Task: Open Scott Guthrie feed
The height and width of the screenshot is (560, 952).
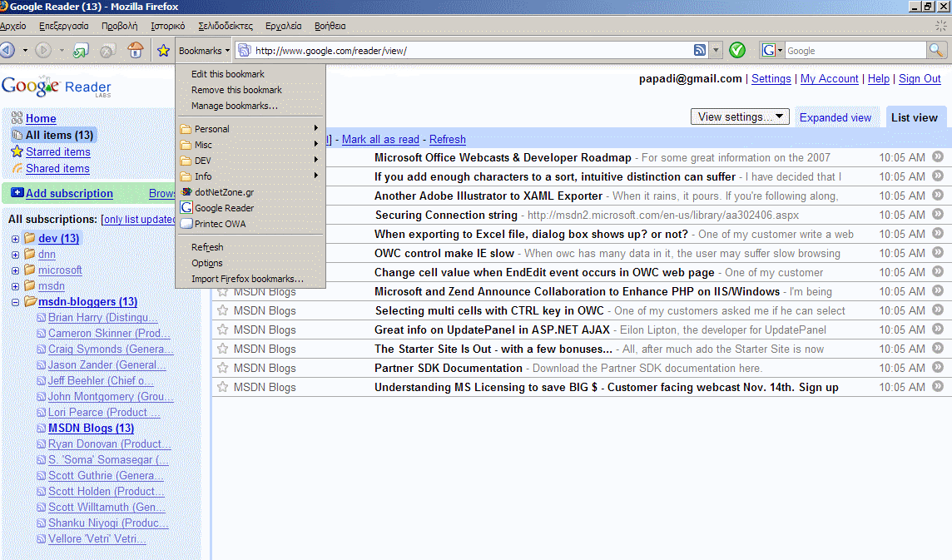Action: tap(106, 476)
